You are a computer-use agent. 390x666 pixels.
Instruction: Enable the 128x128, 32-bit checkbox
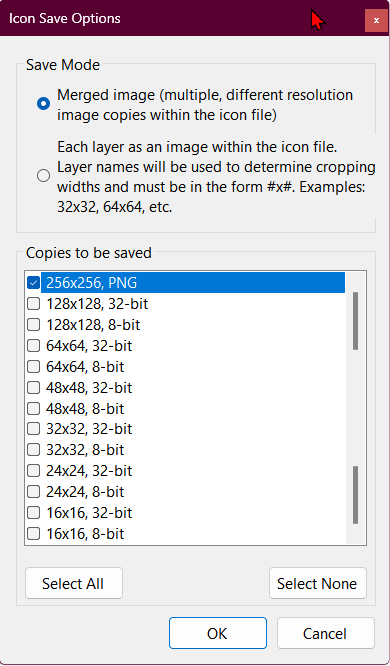pos(33,304)
